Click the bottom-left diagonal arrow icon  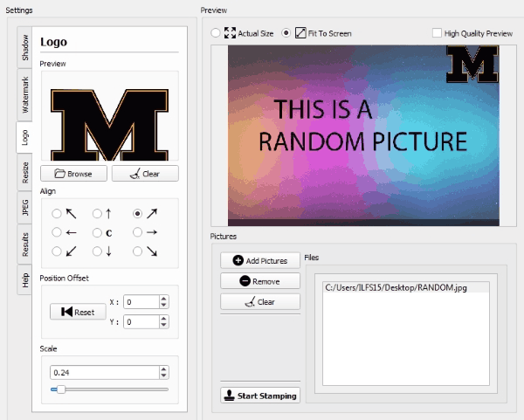(72, 251)
